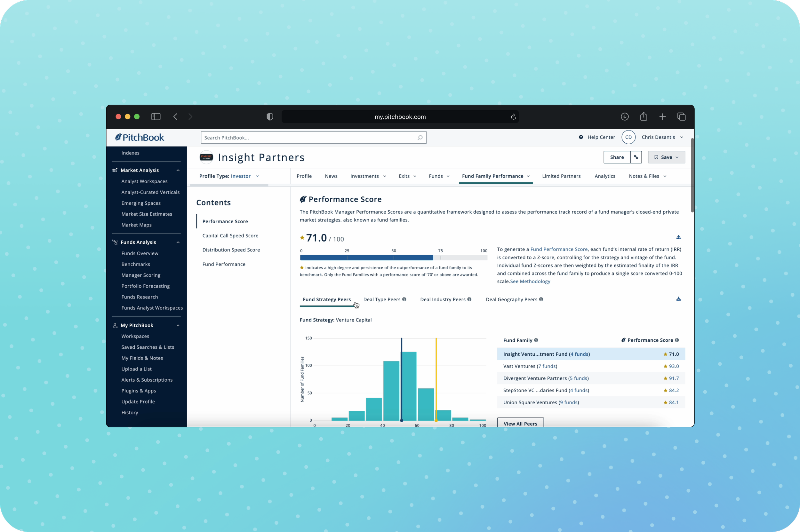The width and height of the screenshot is (800, 532).
Task: Open the Fund Performance Score link
Action: tap(559, 250)
